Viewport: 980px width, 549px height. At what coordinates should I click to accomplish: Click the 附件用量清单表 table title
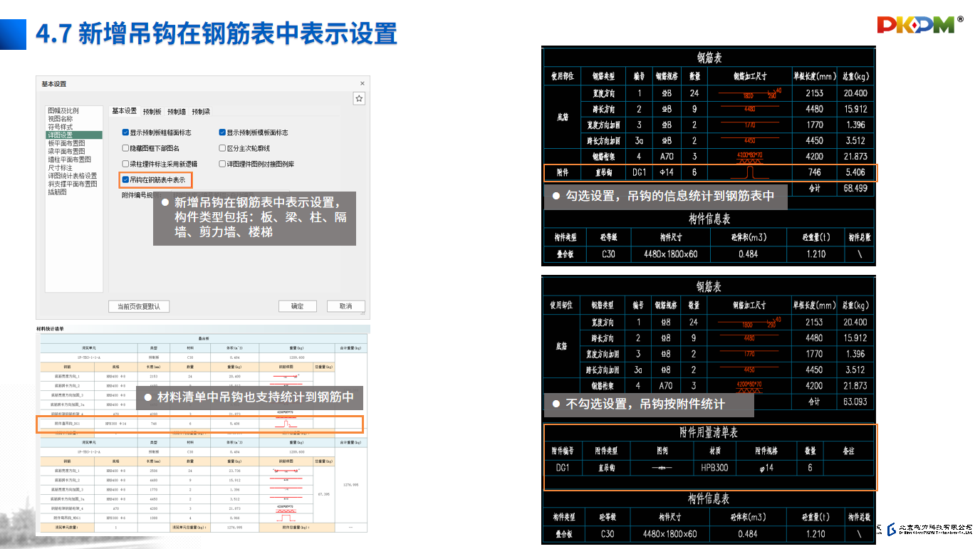[x=709, y=432]
